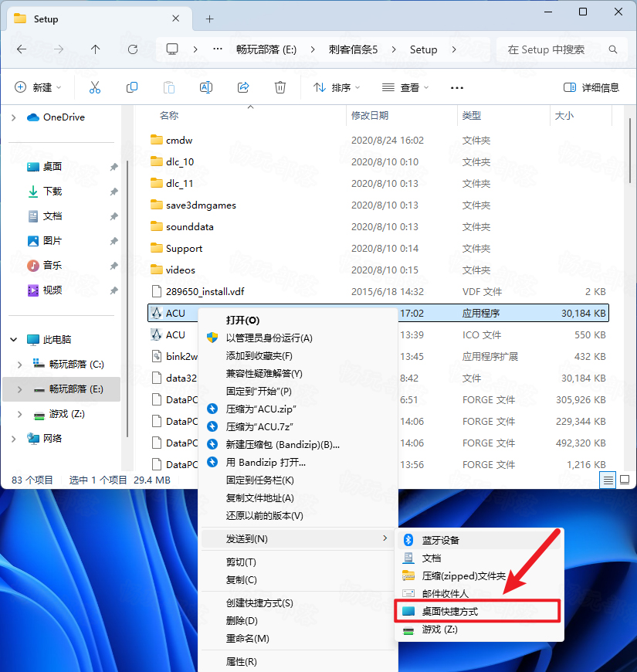637x672 pixels.
Task: Click chevron after Setup in address bar
Action: pos(454,49)
